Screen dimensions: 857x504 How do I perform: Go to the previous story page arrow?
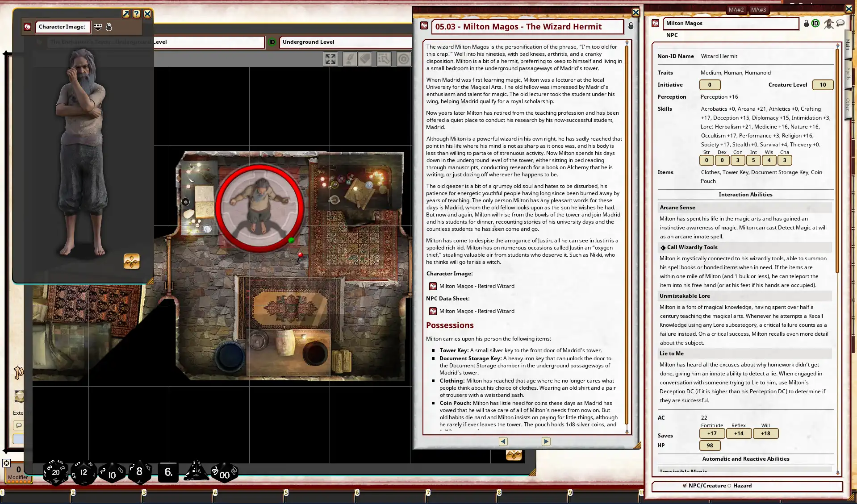pyautogui.click(x=503, y=442)
